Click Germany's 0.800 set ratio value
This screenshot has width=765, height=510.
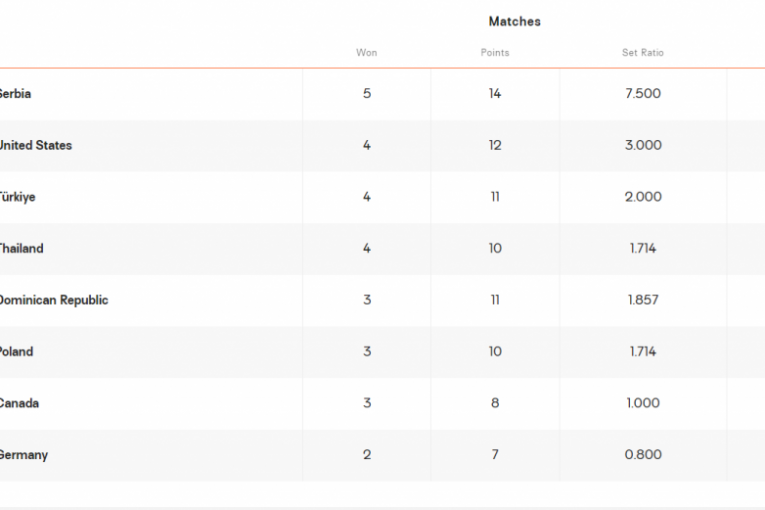(643, 455)
